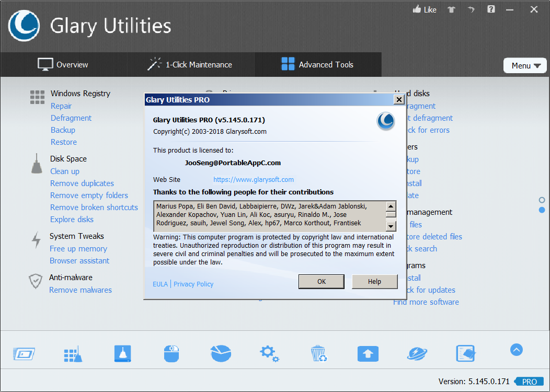Open the Menu dropdown

[525, 65]
